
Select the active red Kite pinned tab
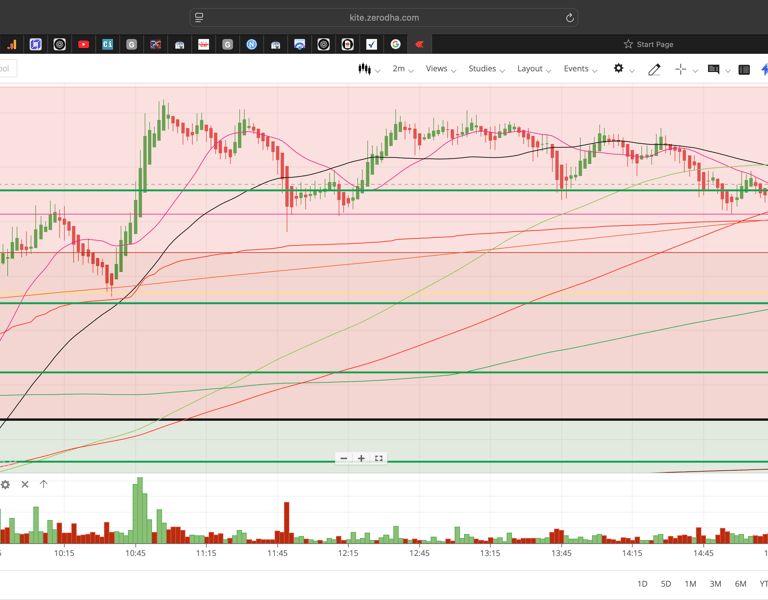(419, 45)
